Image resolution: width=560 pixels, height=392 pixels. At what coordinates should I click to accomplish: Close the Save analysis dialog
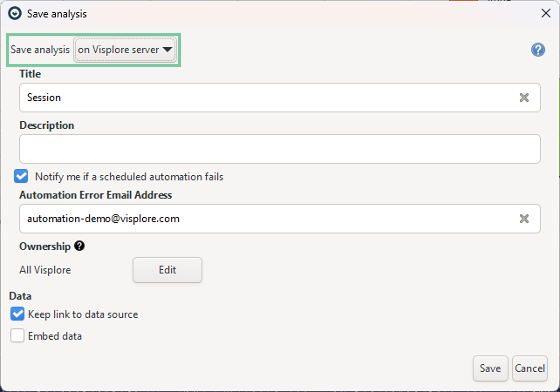click(546, 13)
